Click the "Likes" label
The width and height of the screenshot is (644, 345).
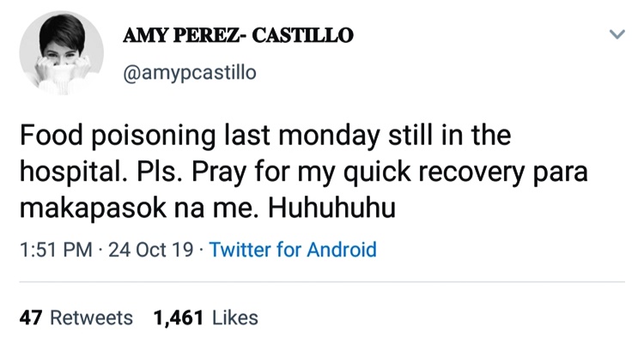point(235,318)
